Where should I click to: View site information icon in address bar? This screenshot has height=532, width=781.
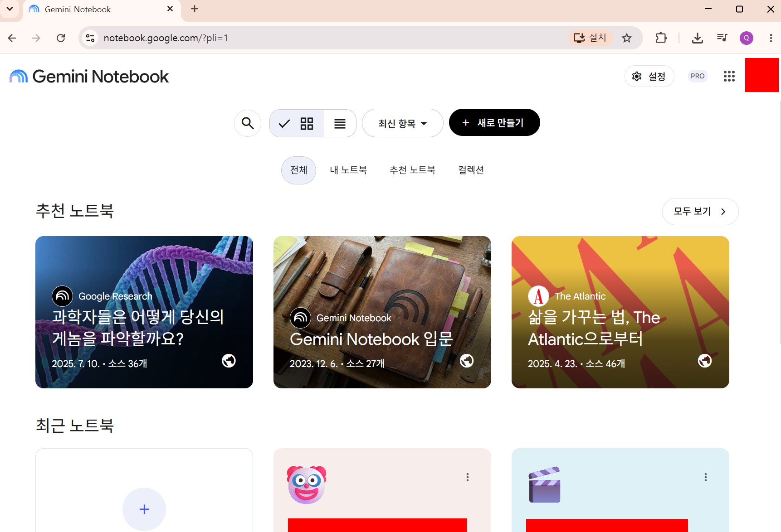click(90, 38)
